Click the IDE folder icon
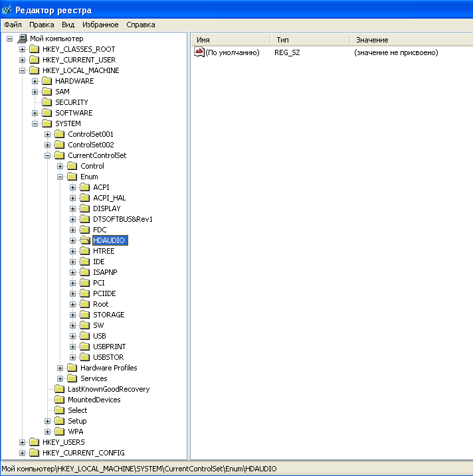 85,262
